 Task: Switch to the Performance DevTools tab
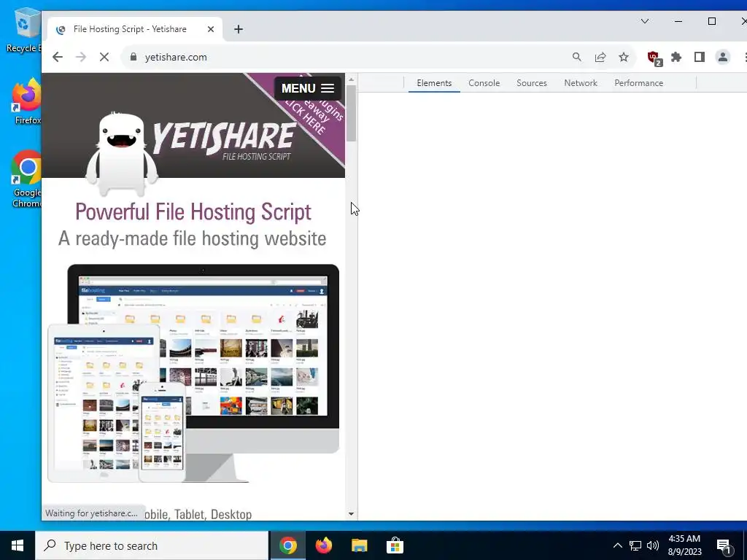point(638,83)
